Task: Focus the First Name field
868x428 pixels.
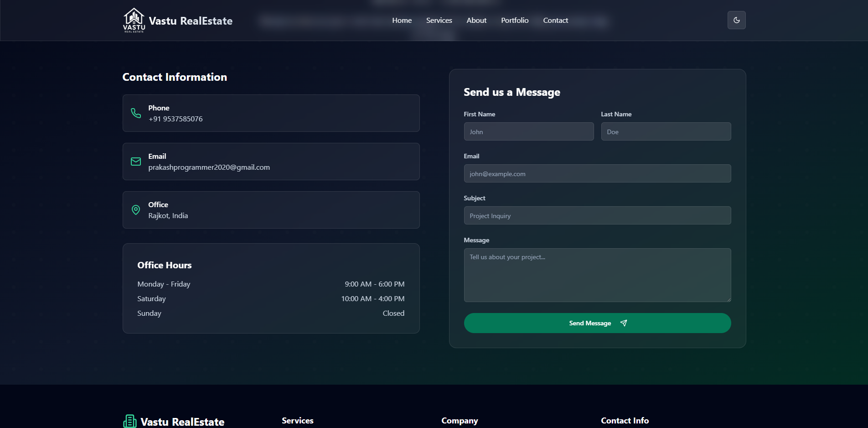Action: 529,131
